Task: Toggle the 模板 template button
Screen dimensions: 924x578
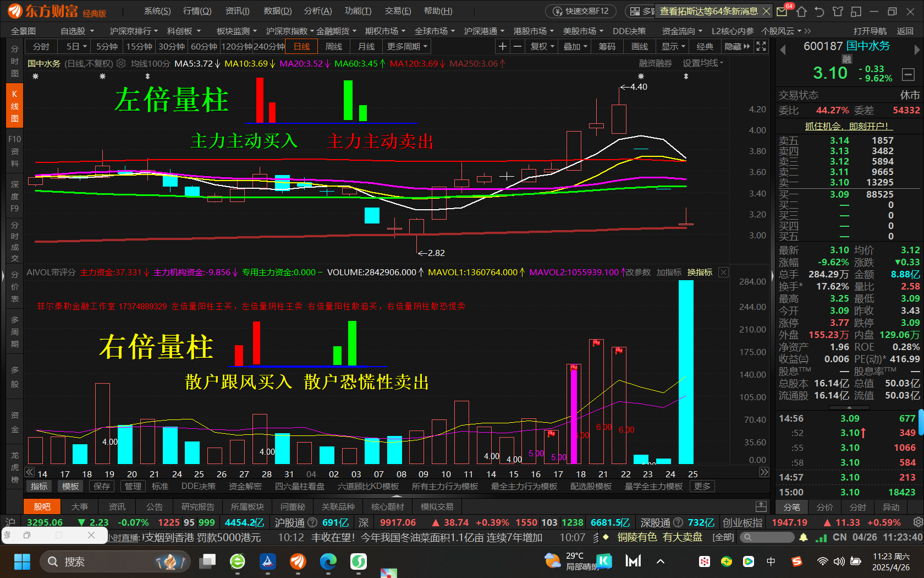Action: pos(70,487)
